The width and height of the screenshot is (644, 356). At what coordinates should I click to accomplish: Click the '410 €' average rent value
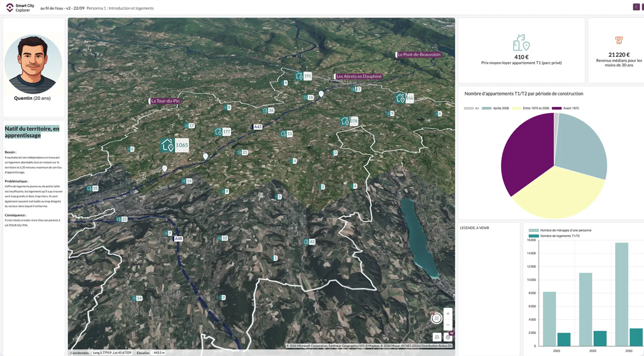(521, 57)
